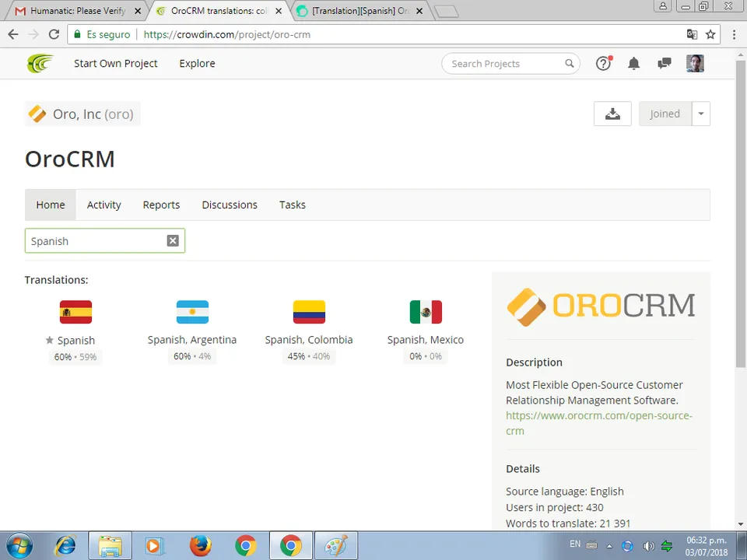Open a new browser tab

click(x=447, y=12)
